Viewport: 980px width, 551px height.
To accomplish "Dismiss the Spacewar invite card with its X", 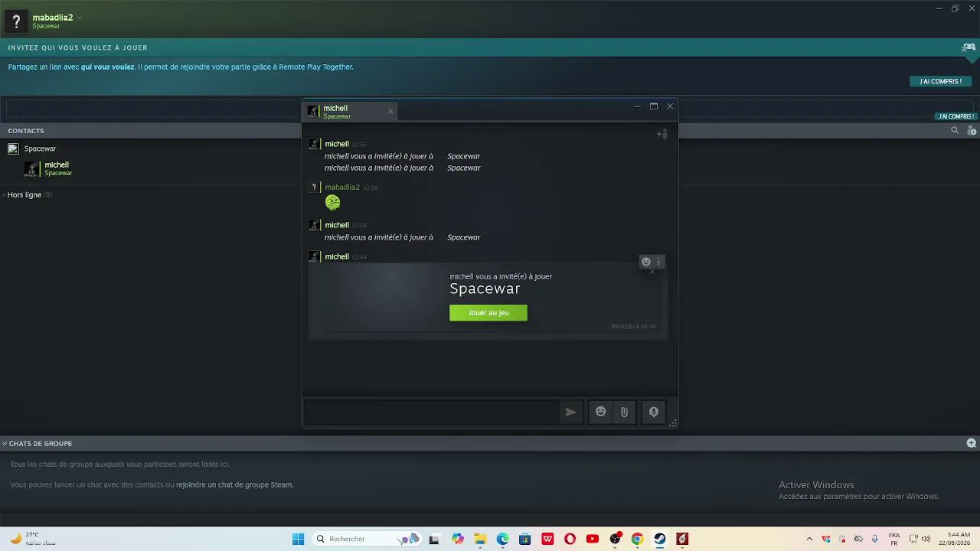I will tap(652, 272).
